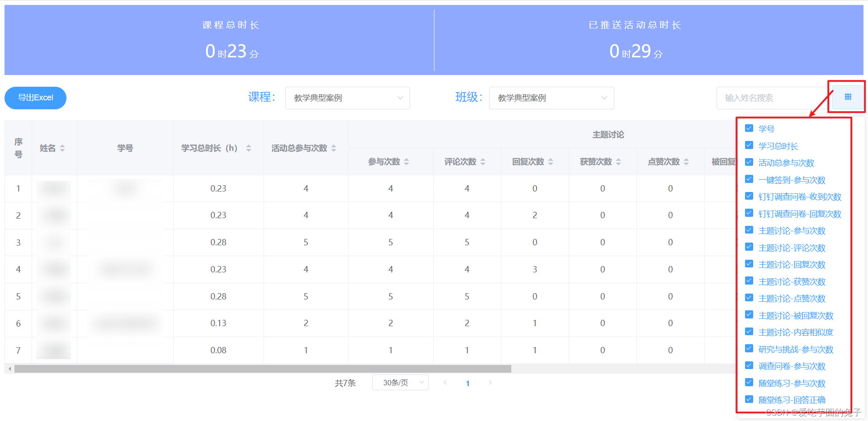Viewport: 868px width, 421px height.
Task: Uncheck 主题讨论-点赞次数 checkbox
Action: point(749,298)
